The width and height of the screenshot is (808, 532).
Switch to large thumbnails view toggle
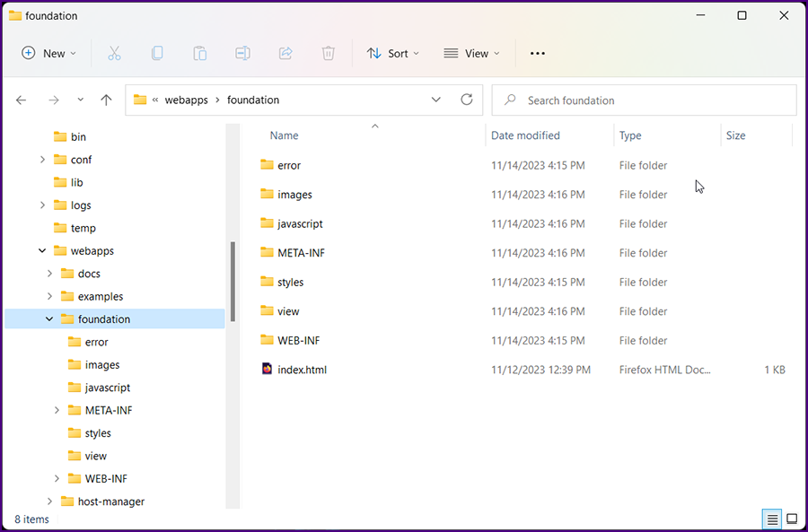coord(792,519)
